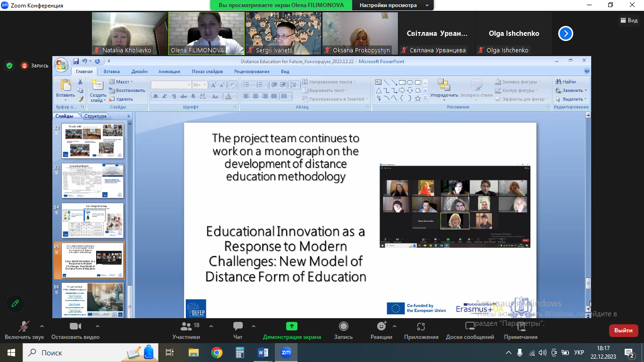The image size is (644, 362).
Task: Start screen share with green arrow icon
Action: (292, 326)
